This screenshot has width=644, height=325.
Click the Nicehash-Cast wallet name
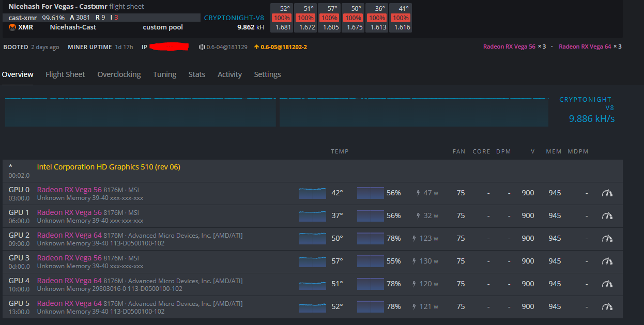[x=73, y=27]
